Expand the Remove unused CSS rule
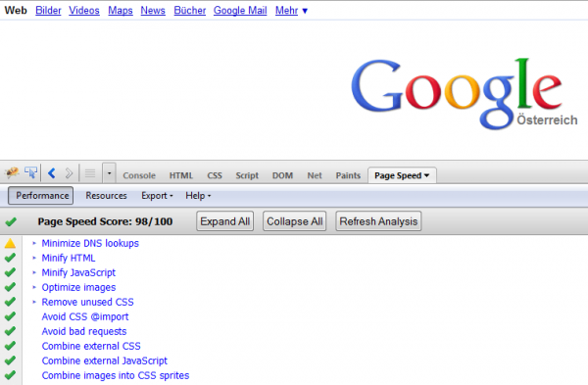Viewport: 588px width, 385px height. (34, 302)
